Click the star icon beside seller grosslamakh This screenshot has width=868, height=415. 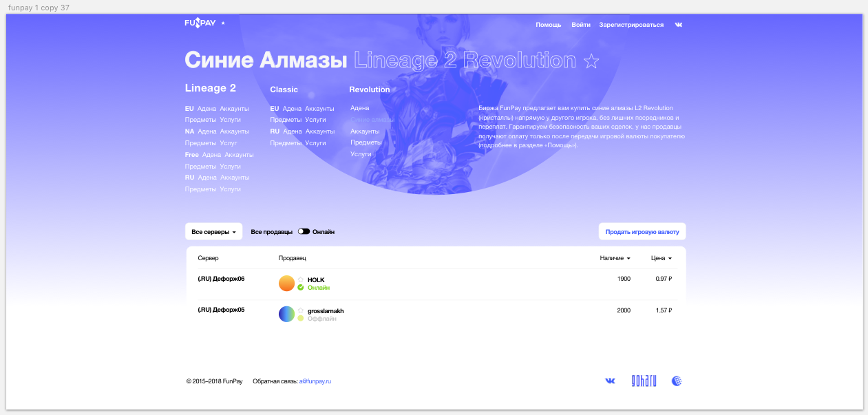pyautogui.click(x=301, y=310)
